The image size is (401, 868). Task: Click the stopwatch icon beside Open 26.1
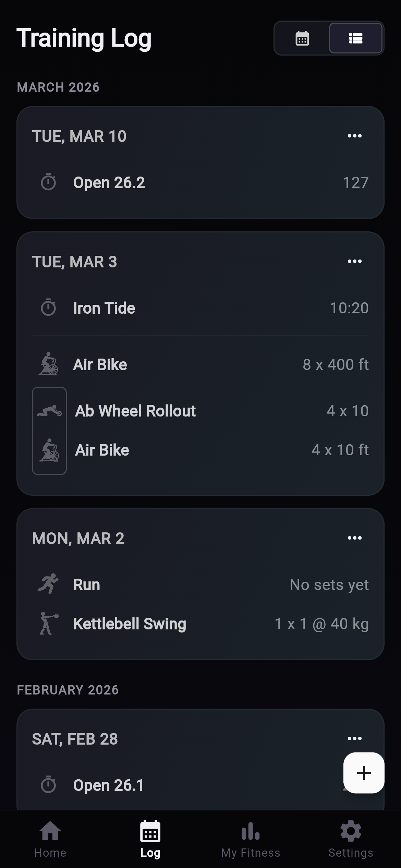point(48,785)
